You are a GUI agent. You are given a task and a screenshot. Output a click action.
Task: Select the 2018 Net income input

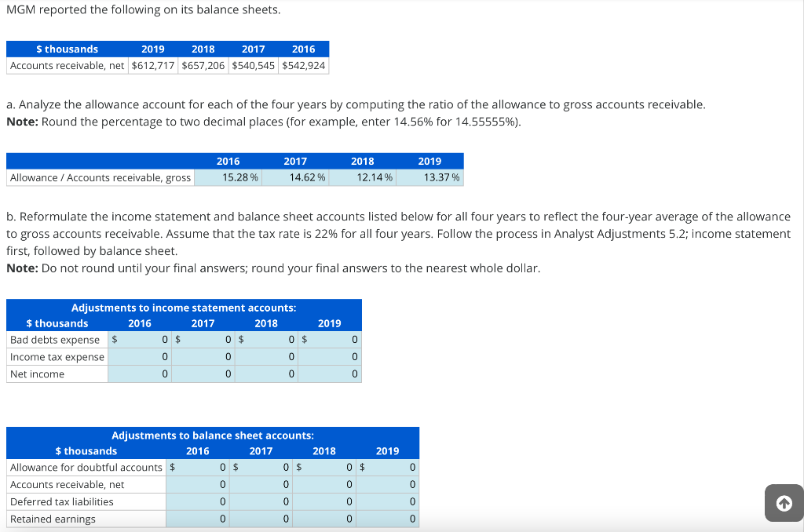pyautogui.click(x=267, y=373)
